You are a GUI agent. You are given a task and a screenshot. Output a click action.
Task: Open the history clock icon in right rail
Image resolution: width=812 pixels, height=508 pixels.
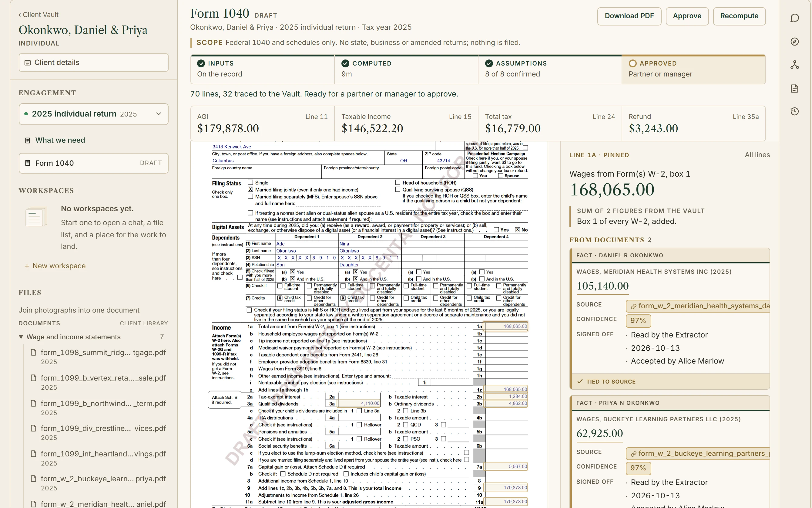(x=794, y=111)
